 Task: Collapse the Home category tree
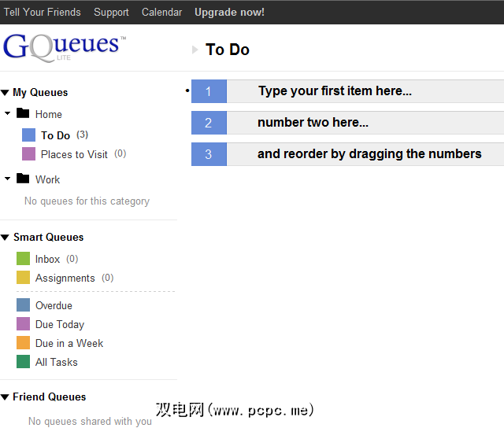[x=8, y=114]
